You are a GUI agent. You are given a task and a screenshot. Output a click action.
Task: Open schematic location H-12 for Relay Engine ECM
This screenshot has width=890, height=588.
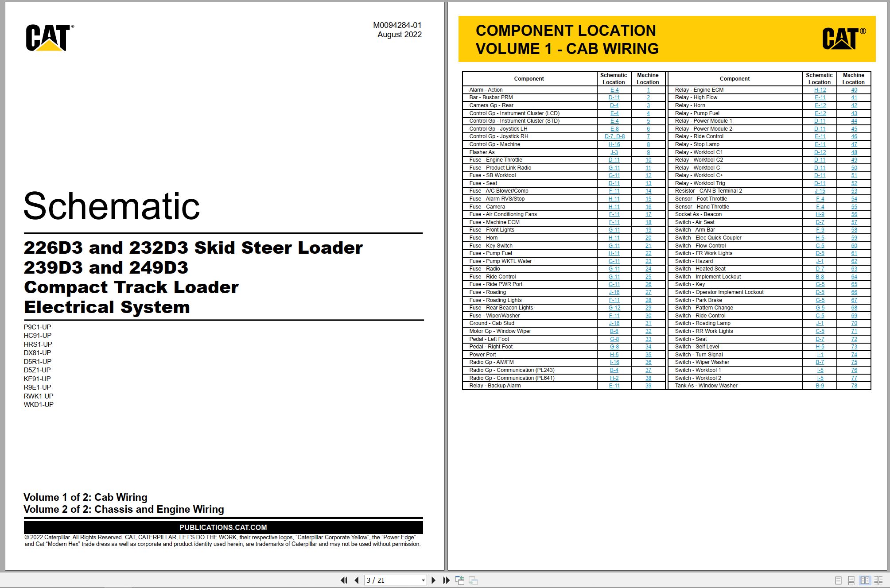coord(820,90)
